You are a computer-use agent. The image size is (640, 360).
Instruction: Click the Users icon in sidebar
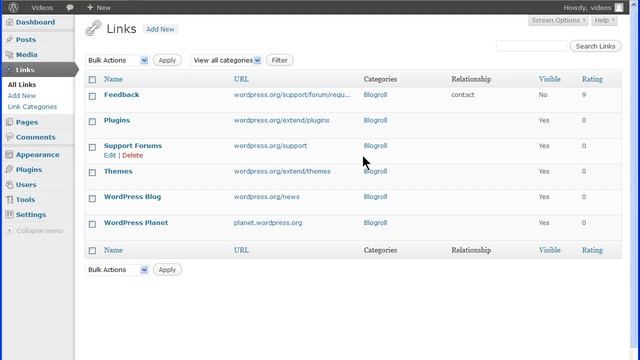(x=9, y=184)
